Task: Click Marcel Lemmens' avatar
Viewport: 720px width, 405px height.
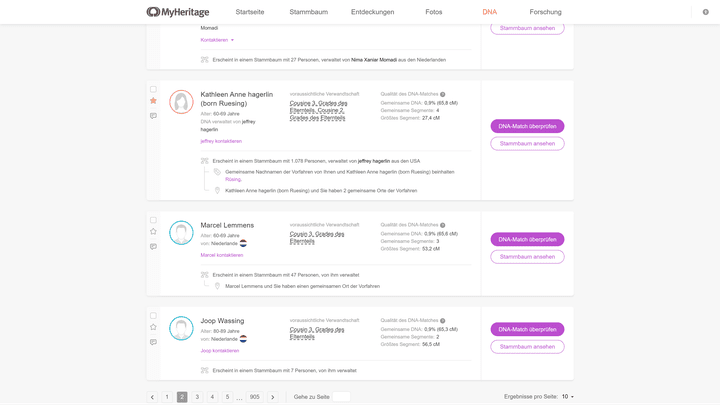Action: [181, 233]
